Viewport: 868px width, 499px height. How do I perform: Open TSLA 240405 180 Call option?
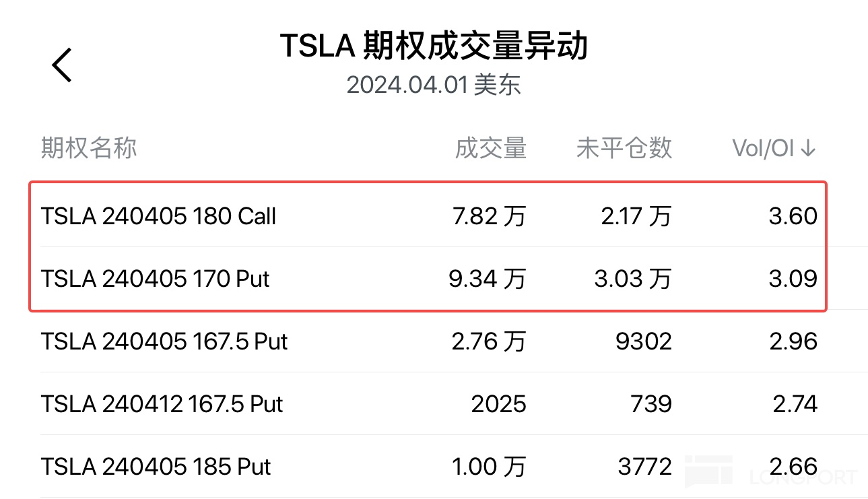coord(159,216)
